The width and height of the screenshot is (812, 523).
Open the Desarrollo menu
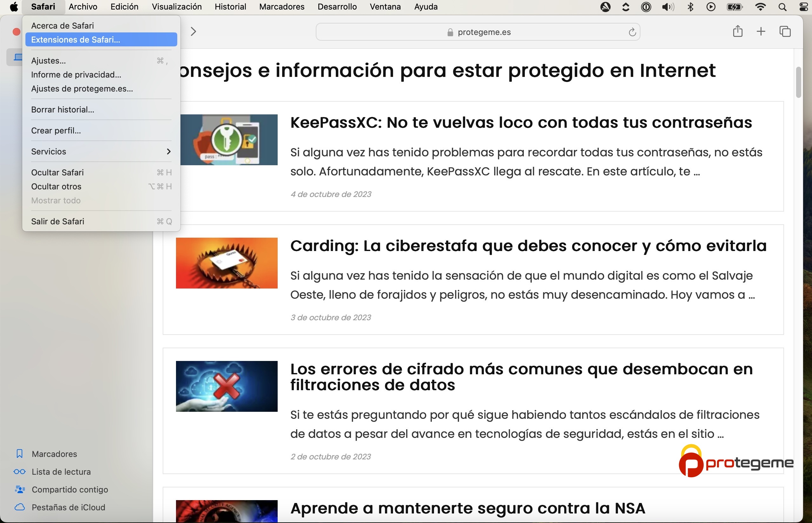coord(337,7)
